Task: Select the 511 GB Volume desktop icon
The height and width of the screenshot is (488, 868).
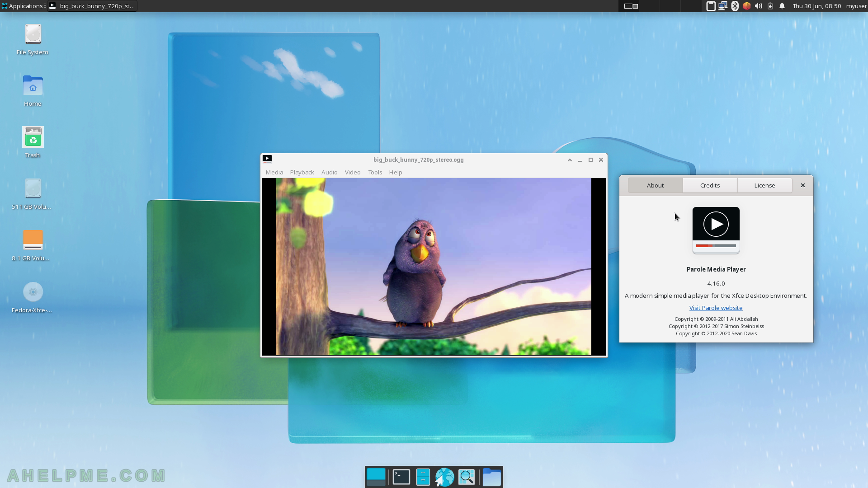Action: pyautogui.click(x=32, y=194)
